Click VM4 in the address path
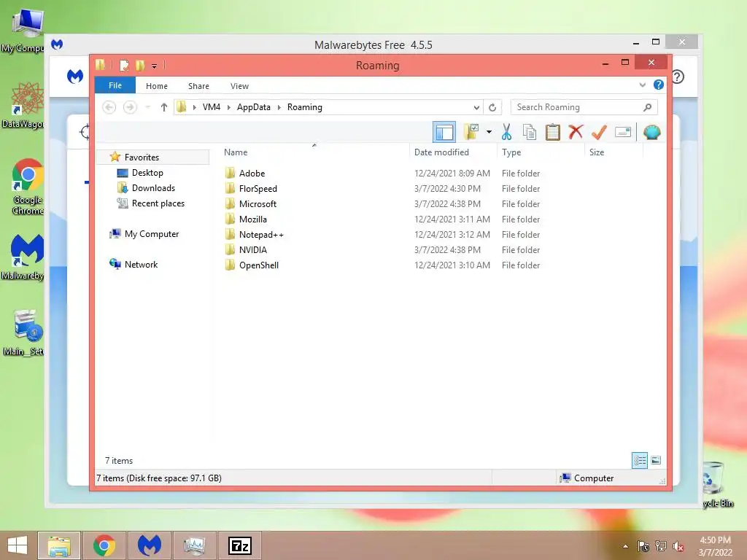 click(212, 107)
